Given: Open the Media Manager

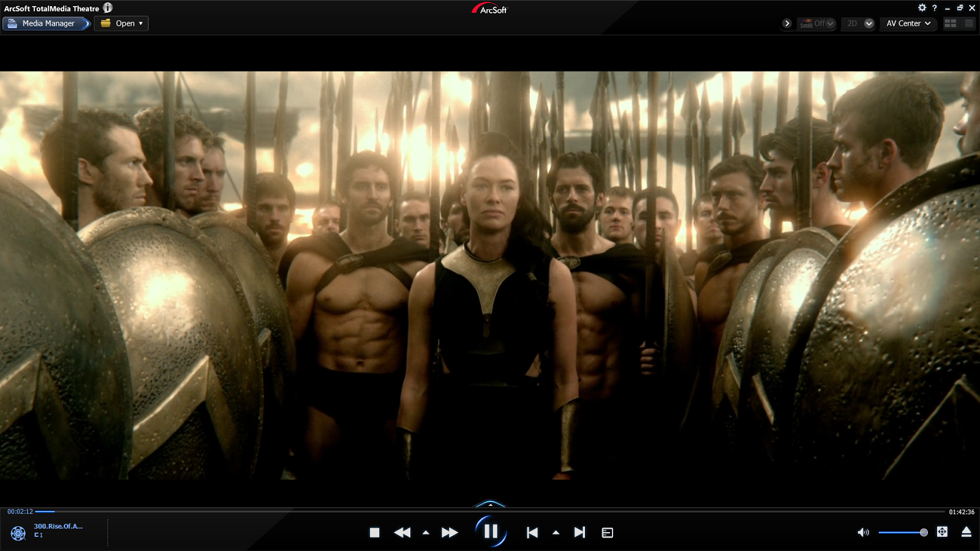Looking at the screenshot, I should pyautogui.click(x=47, y=23).
